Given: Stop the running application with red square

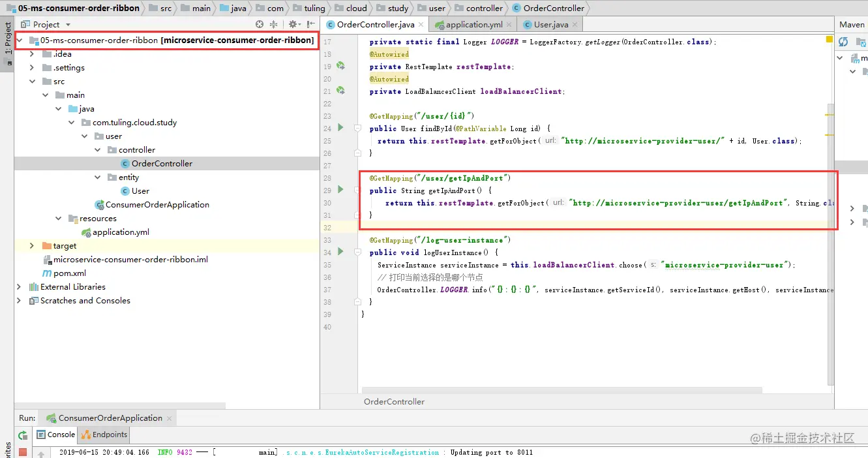Looking at the screenshot, I should coord(23,452).
